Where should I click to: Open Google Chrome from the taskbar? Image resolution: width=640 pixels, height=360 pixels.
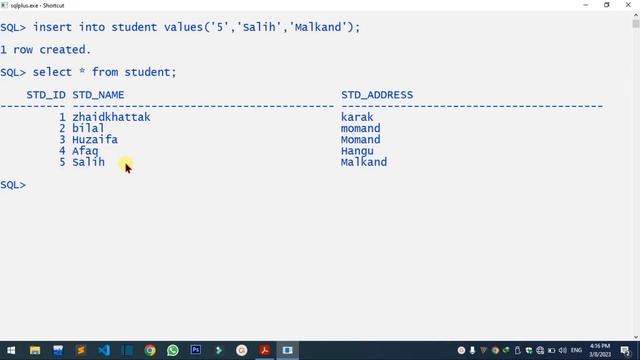pyautogui.click(x=150, y=350)
